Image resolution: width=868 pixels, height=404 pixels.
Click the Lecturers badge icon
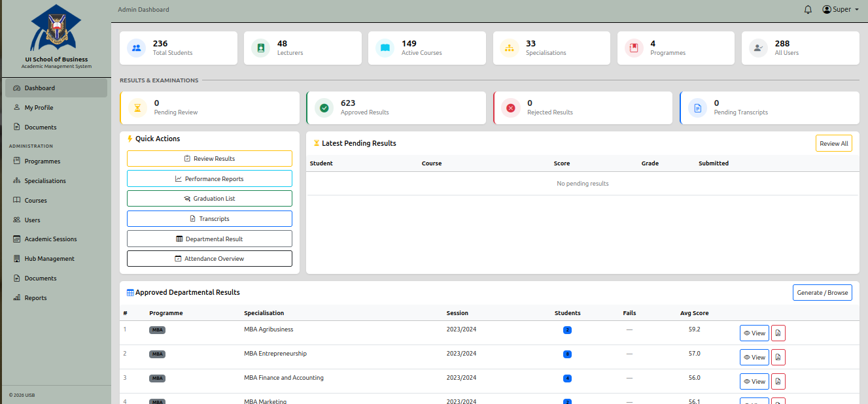point(260,48)
